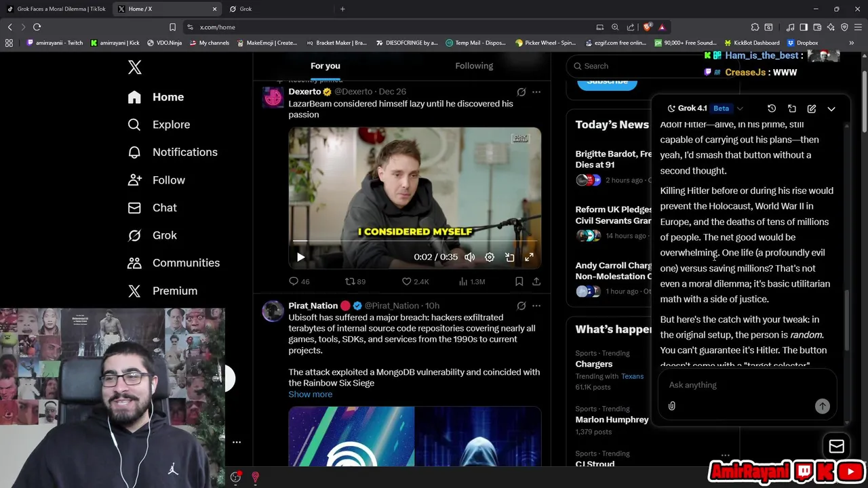Open more options on Pirat_Nation post
Viewport: 868px width, 488px height.
pyautogui.click(x=536, y=306)
